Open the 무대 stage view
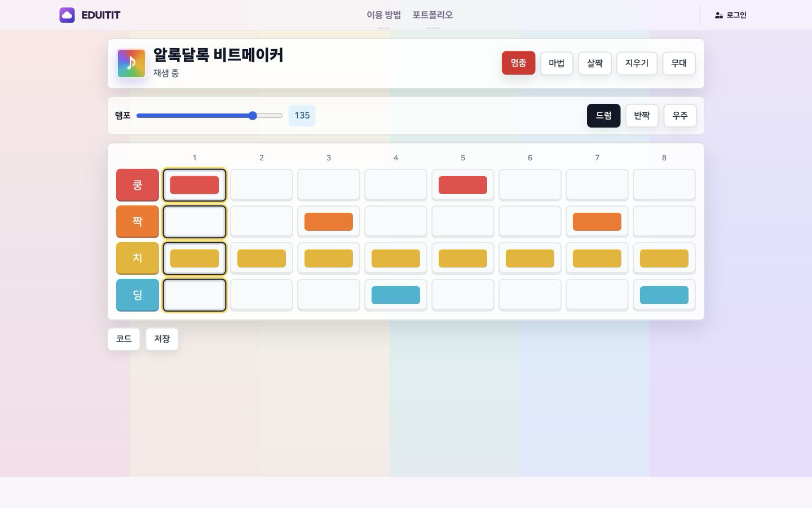The width and height of the screenshot is (812, 508). (x=679, y=63)
